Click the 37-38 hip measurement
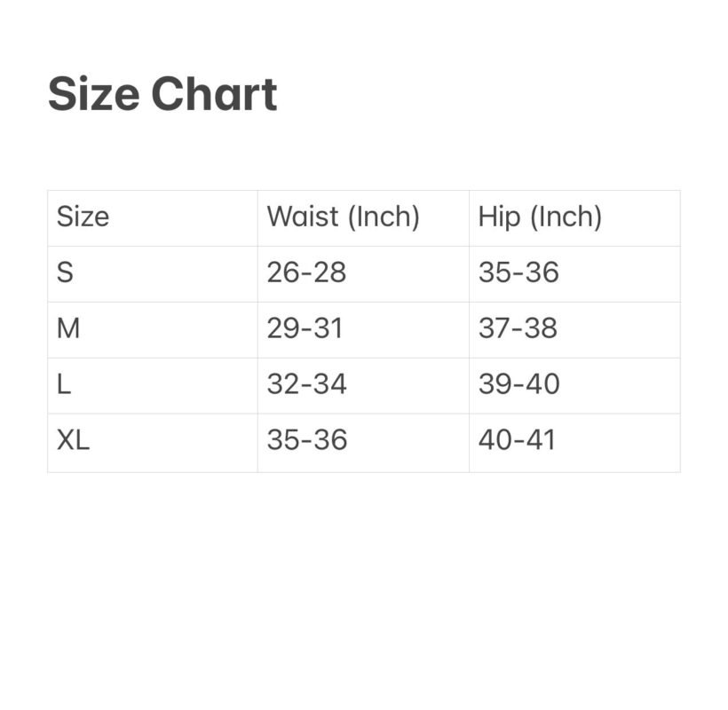This screenshot has height=710, width=728. (x=518, y=328)
